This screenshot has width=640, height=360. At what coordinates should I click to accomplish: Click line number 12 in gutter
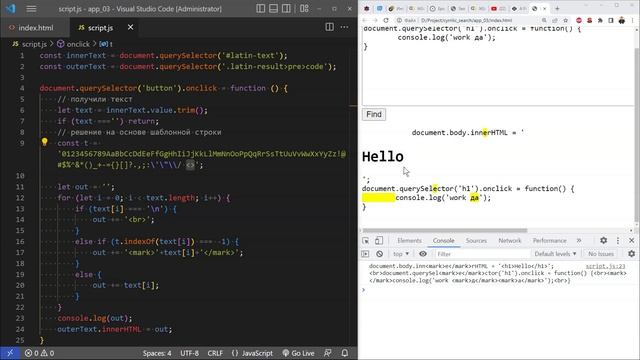click(20, 198)
